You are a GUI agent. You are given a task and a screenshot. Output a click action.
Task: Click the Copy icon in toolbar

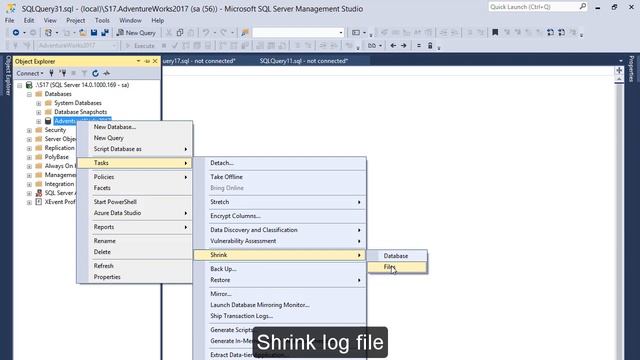click(180, 33)
